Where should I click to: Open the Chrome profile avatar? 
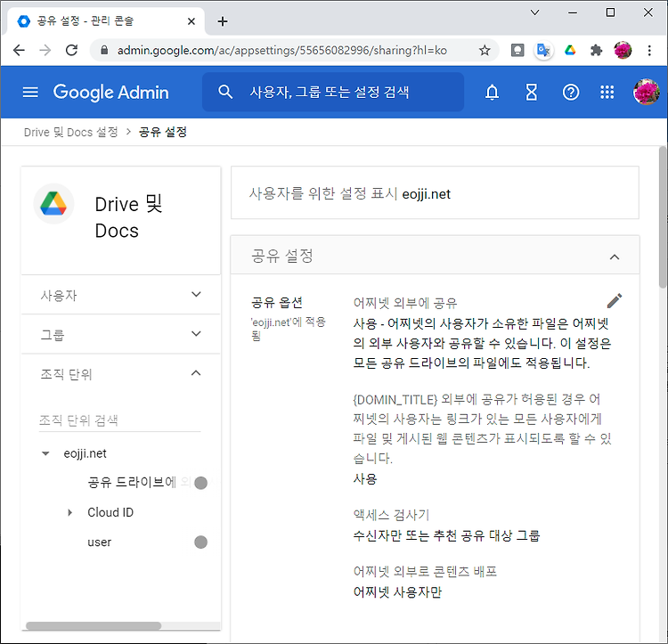pyautogui.click(x=623, y=50)
